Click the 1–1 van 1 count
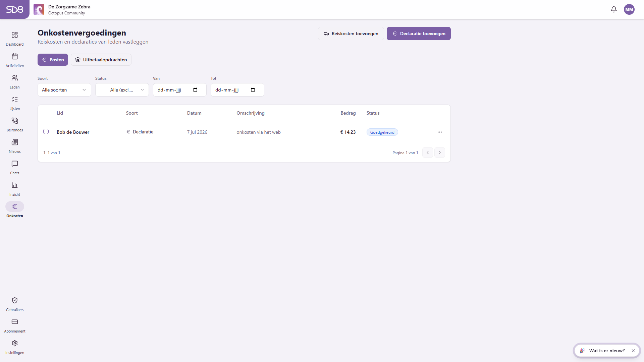Screen dimensions: 644x362 click(x=52, y=153)
